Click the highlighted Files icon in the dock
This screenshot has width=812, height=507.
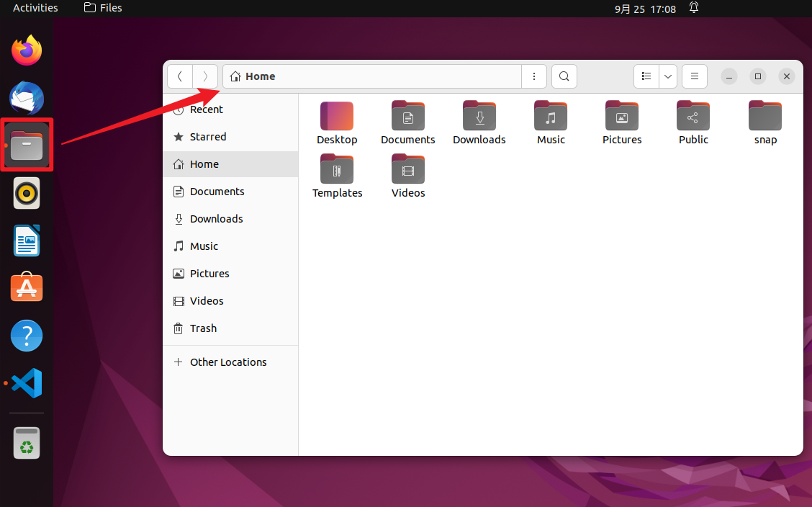26,145
